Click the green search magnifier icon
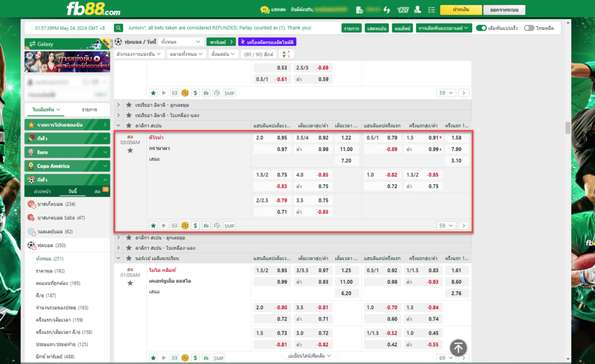Viewport: 595px width, 364px height. coord(119,28)
